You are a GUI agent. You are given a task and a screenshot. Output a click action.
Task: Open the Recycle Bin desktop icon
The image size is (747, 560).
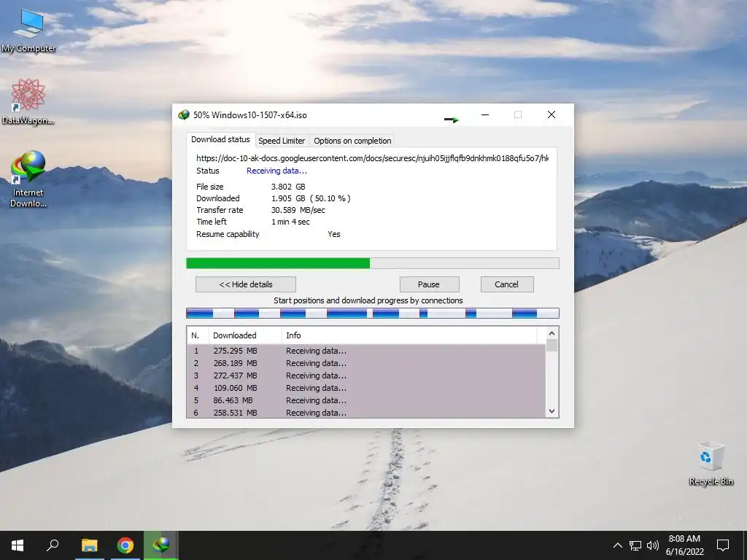pos(711,464)
